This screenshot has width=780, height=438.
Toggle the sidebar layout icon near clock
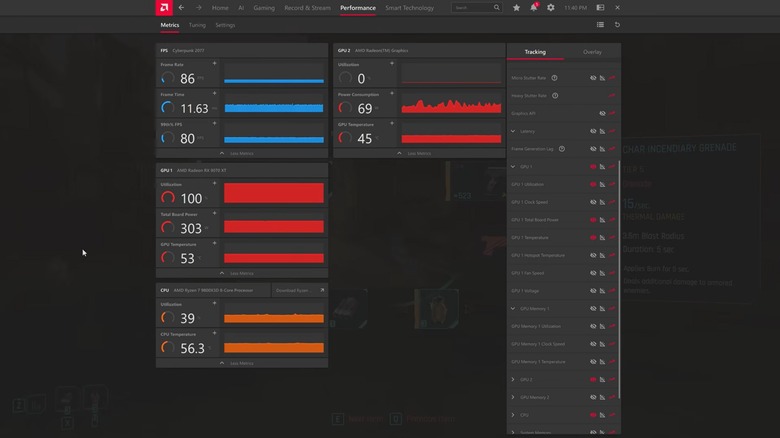click(600, 7)
